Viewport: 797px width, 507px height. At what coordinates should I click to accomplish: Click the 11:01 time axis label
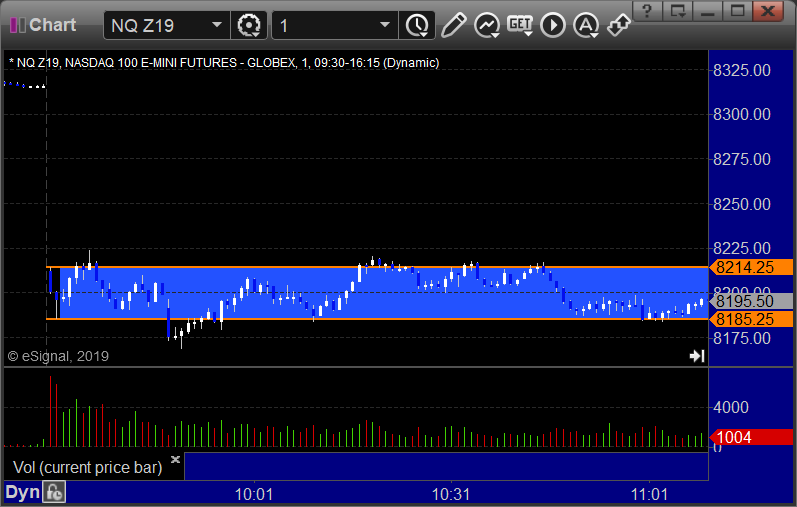649,494
